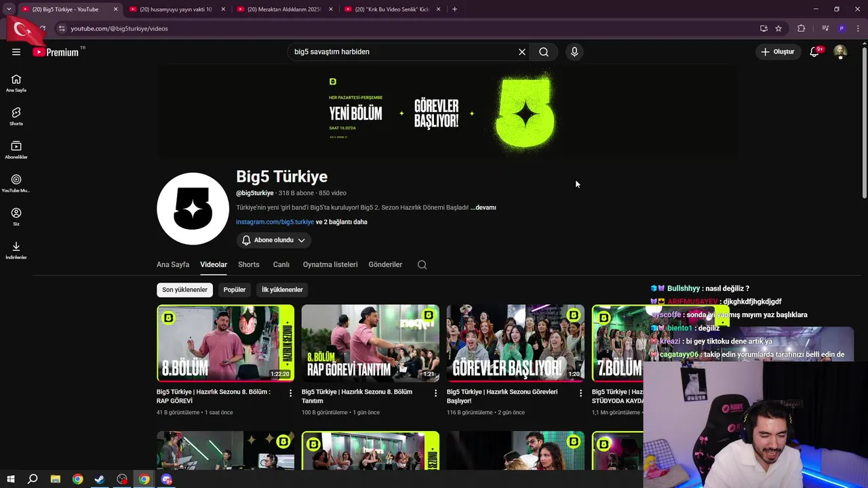
Task: Open Abone olundu subscription dropdown
Action: click(274, 240)
